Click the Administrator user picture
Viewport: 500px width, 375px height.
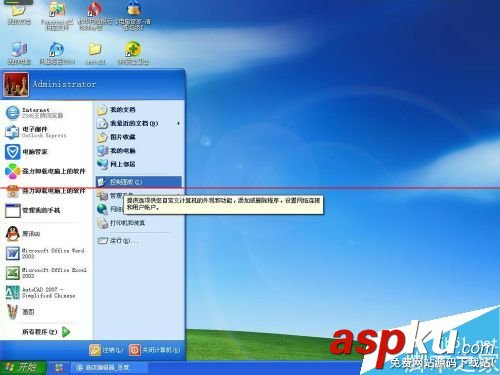point(16,85)
